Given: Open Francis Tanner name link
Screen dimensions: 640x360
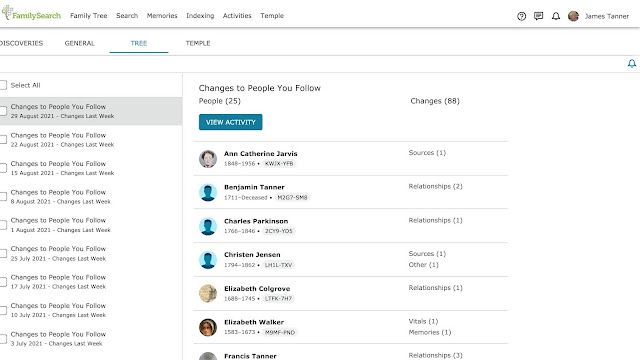Looking at the screenshot, I should coord(250,356).
